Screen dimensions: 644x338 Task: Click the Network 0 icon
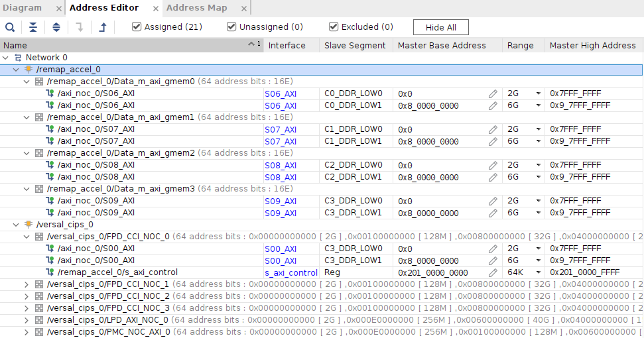coord(18,58)
